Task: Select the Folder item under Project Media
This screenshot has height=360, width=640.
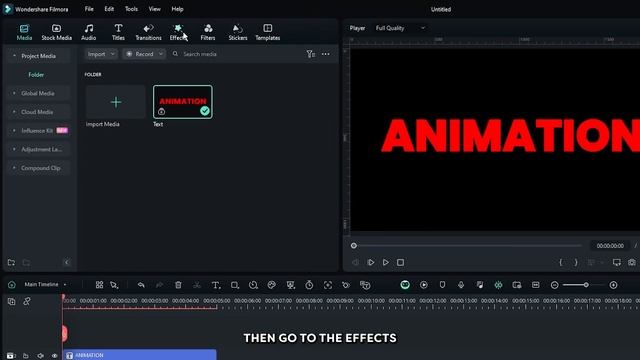Action: click(x=36, y=75)
